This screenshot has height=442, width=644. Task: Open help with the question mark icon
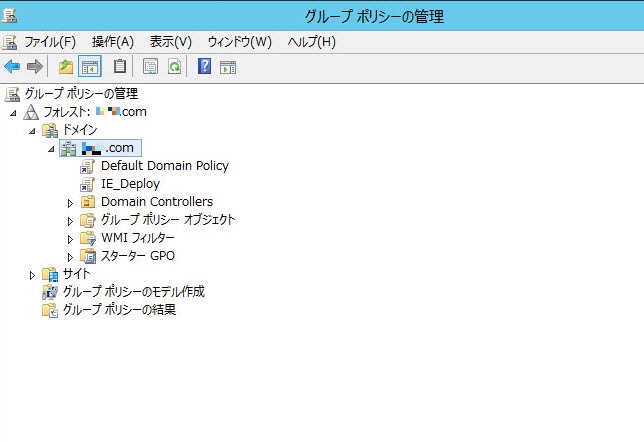click(204, 67)
